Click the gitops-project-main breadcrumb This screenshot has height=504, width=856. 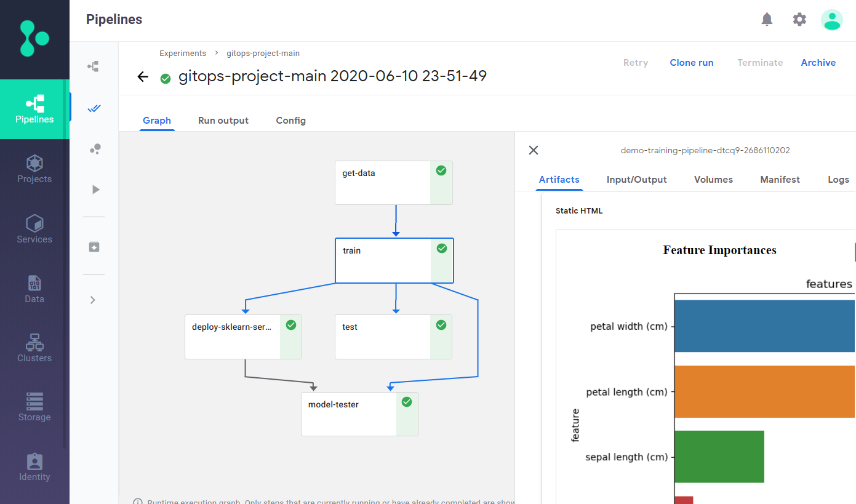click(x=263, y=54)
